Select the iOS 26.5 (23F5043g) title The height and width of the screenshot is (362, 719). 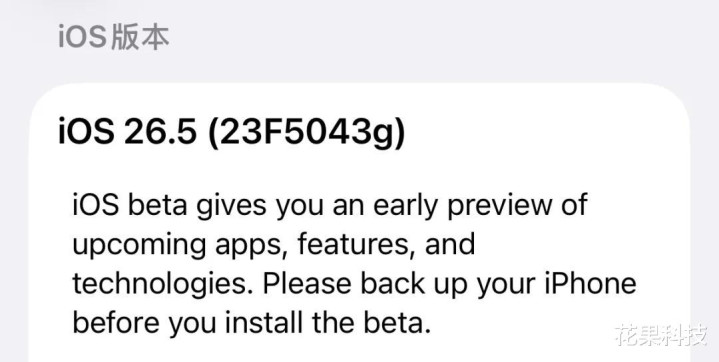(x=232, y=133)
